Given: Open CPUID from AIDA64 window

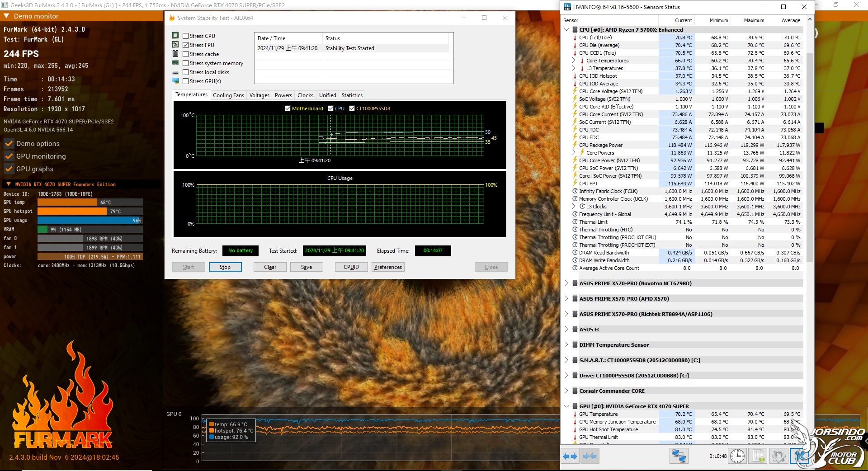Looking at the screenshot, I should [351, 267].
